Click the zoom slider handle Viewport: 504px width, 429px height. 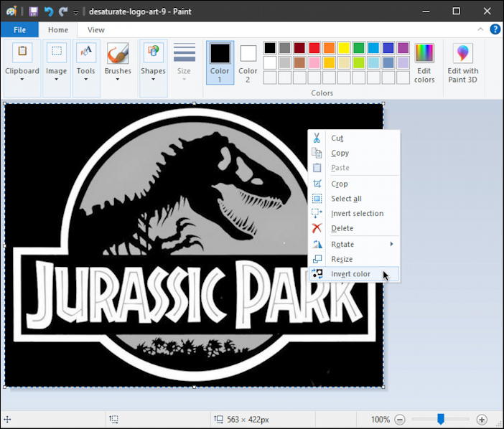(441, 419)
